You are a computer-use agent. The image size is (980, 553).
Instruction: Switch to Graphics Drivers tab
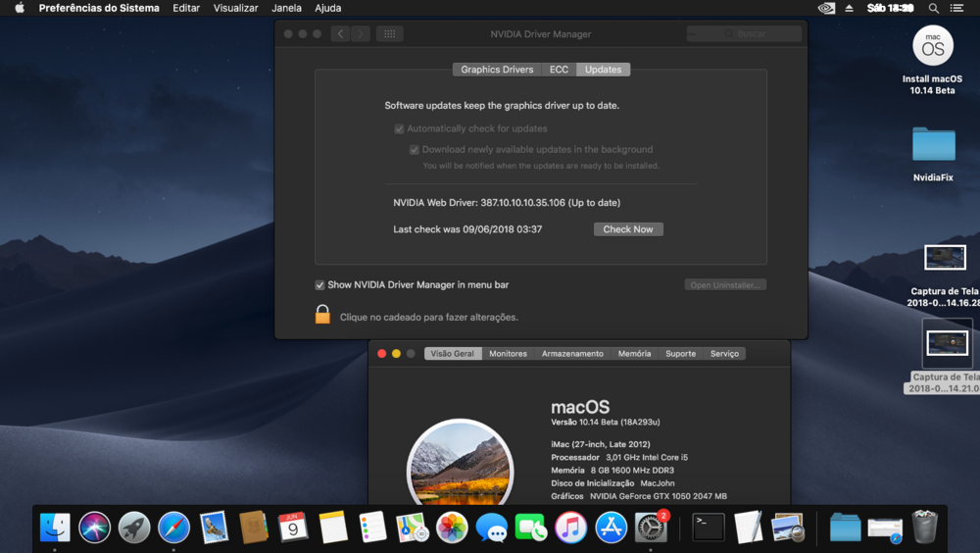[497, 70]
